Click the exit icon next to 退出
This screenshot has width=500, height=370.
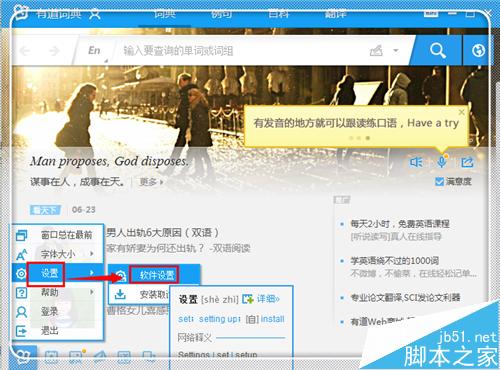coord(21,331)
